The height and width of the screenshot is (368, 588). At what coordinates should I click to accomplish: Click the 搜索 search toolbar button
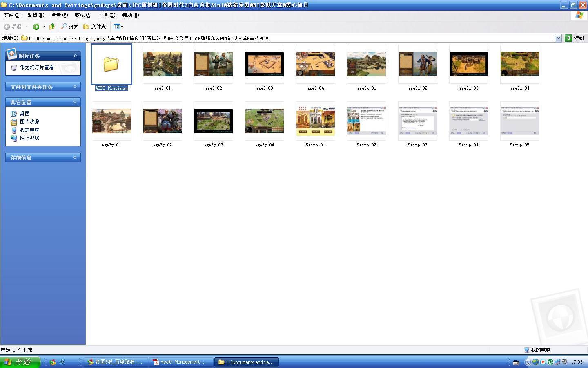[69, 27]
